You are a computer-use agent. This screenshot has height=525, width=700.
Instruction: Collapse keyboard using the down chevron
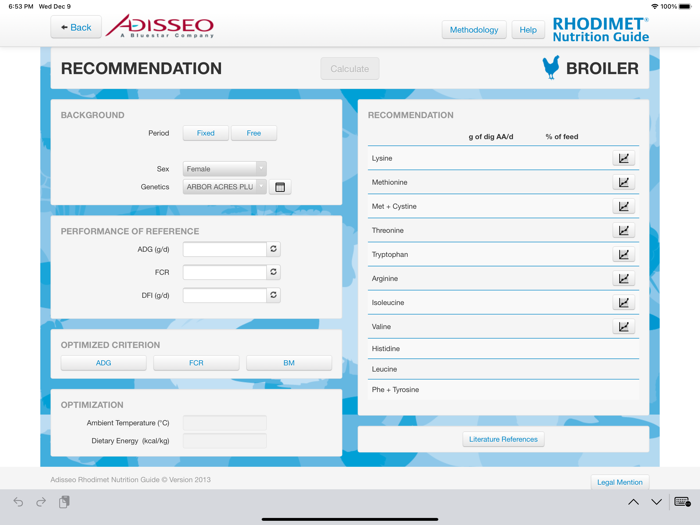(x=656, y=502)
